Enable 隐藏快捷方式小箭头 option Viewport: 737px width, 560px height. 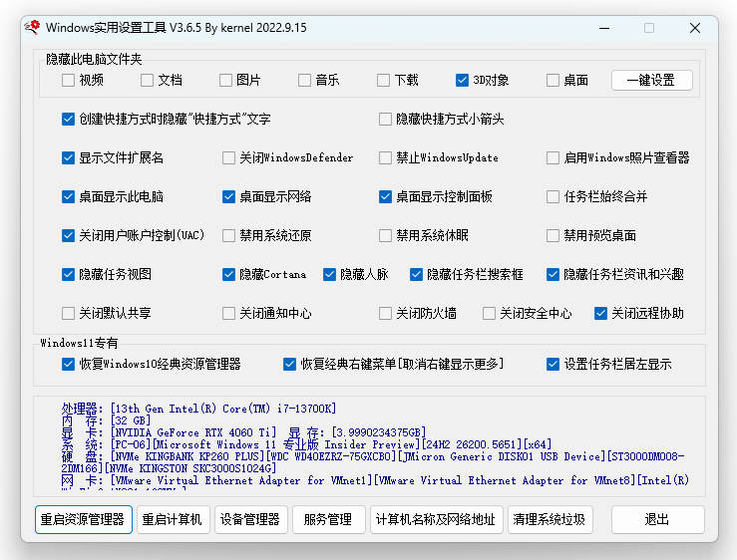point(385,120)
